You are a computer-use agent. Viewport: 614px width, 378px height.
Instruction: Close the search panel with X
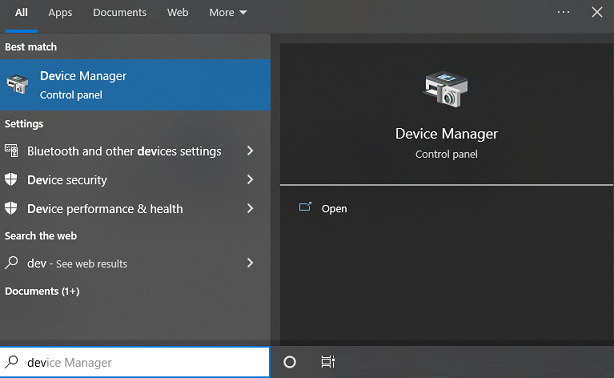[597, 12]
